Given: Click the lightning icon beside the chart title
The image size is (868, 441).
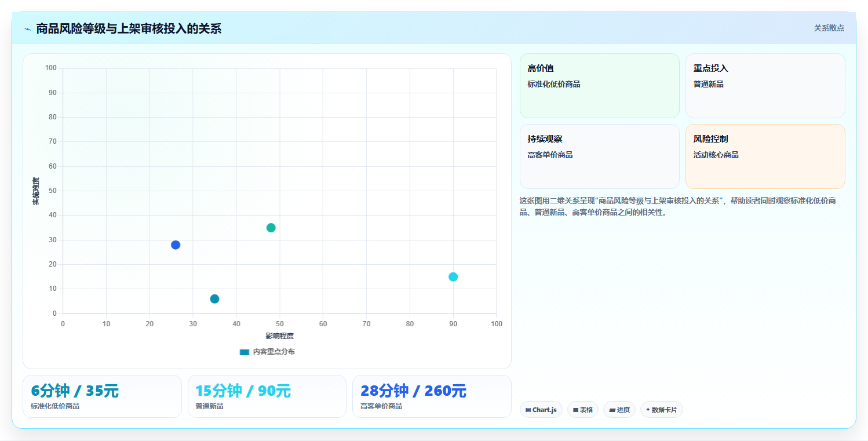Looking at the screenshot, I should (27, 29).
